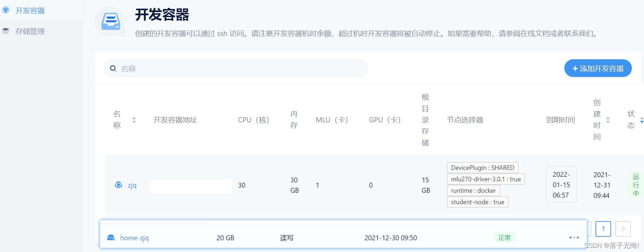Open the 状态 column filter arrow
This screenshot has width=644, height=252.
click(x=642, y=120)
